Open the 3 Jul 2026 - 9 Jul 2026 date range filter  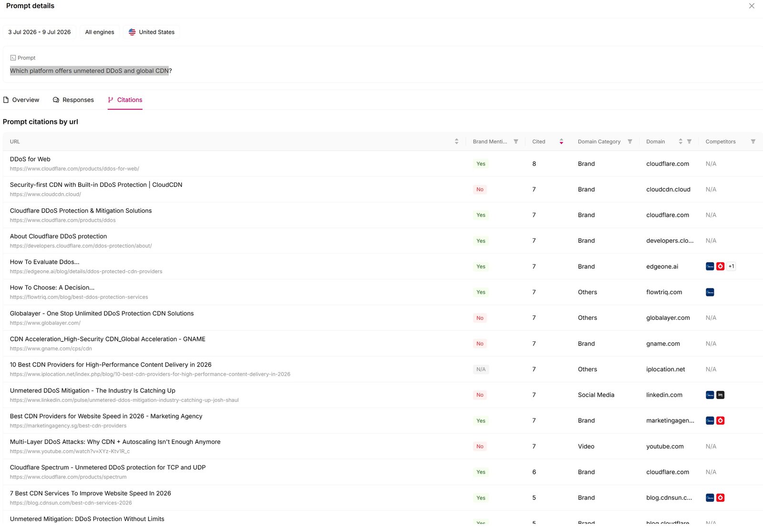pyautogui.click(x=39, y=32)
